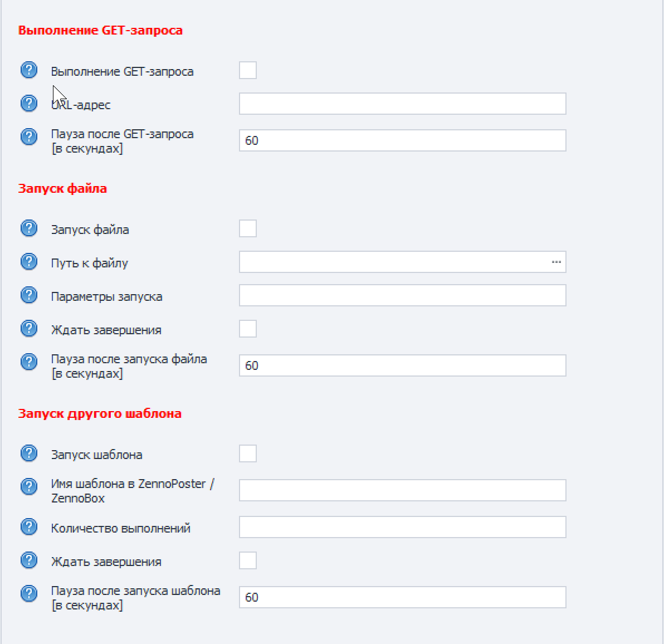Screen dimensions: 664x644
Task: Click help icon for Количество выполнений
Action: 29,527
